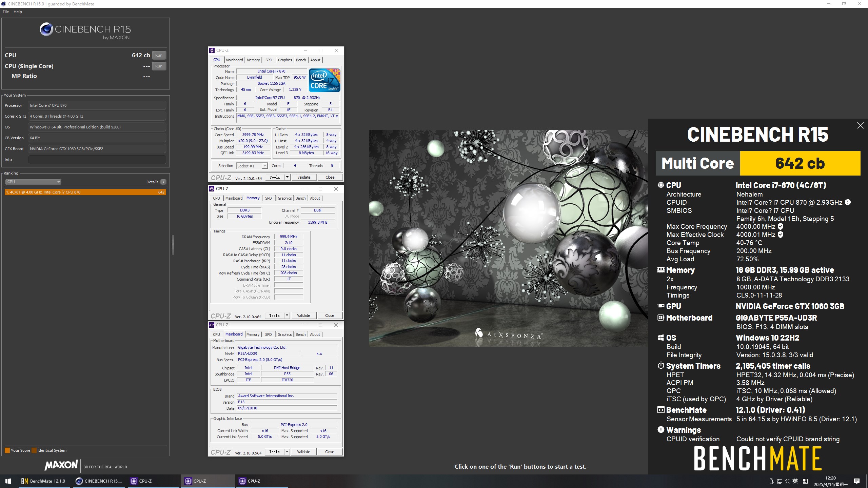The height and width of the screenshot is (488, 868).
Task: Click the shield icon next to Max Effective Clock
Action: [781, 235]
